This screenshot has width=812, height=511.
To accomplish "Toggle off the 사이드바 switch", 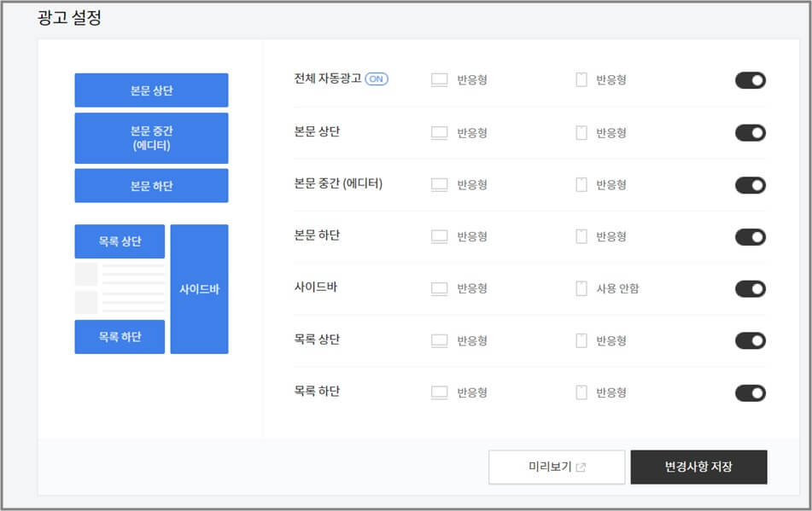I will point(749,288).
